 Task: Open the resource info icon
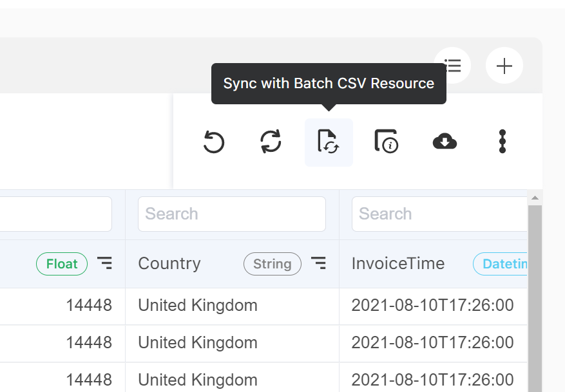click(x=386, y=142)
